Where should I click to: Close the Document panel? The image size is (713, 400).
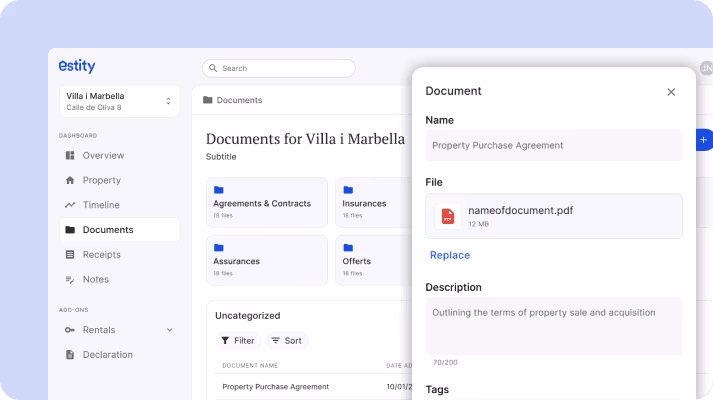pyautogui.click(x=671, y=92)
